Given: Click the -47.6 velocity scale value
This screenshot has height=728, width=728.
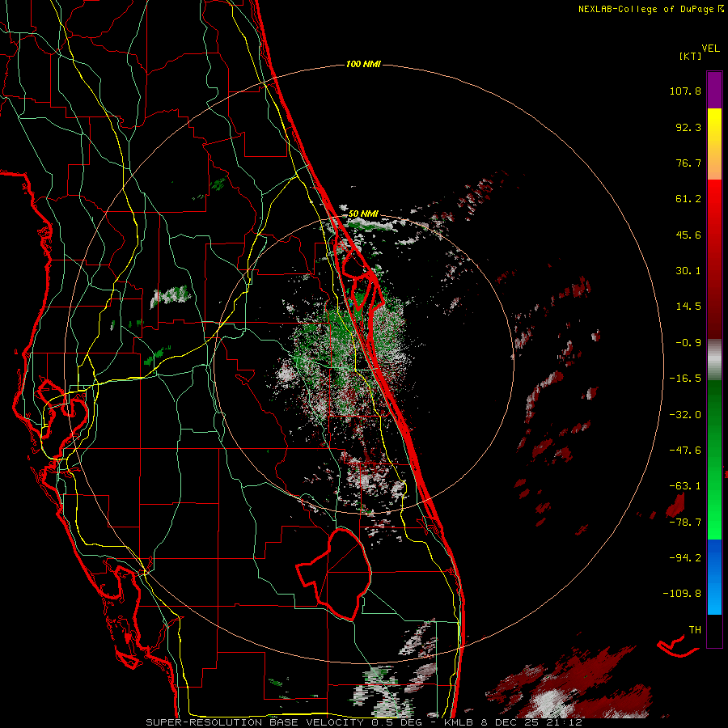Looking at the screenshot, I should (x=685, y=451).
